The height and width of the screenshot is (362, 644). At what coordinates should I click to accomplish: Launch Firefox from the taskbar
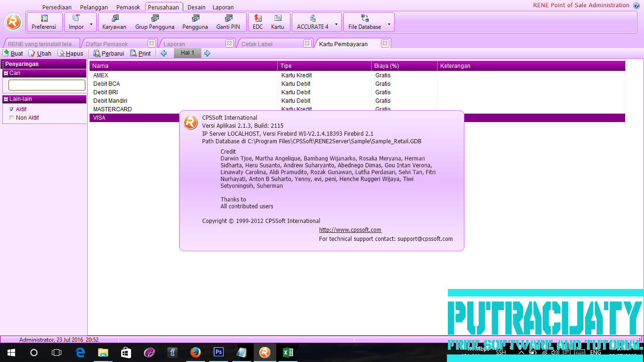(195, 353)
